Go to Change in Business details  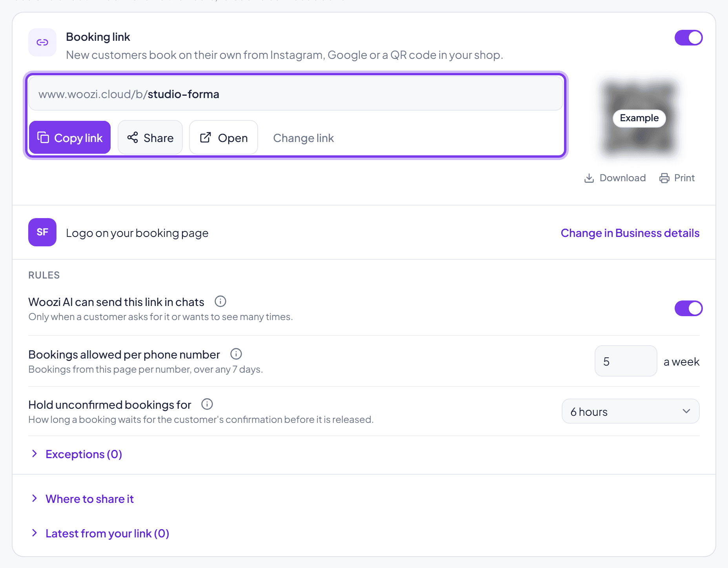point(630,233)
